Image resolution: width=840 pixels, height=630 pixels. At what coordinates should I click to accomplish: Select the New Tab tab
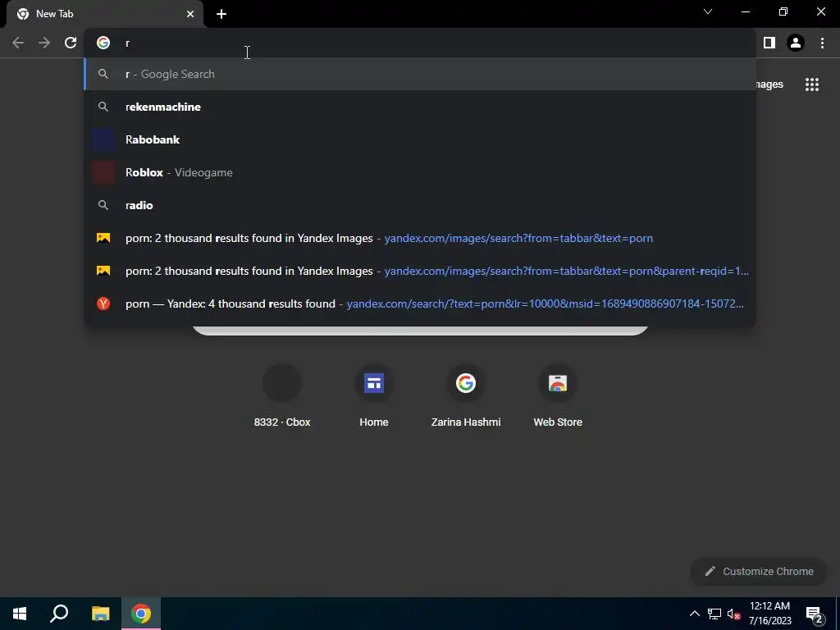point(105,14)
